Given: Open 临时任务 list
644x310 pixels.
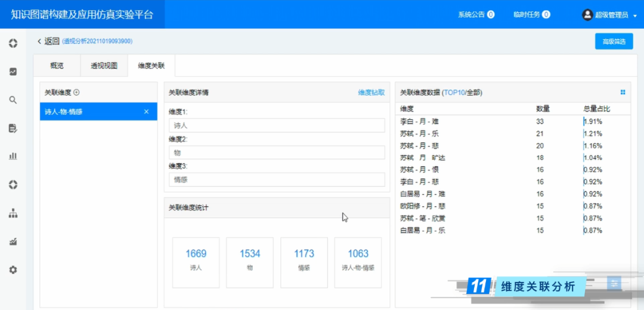Looking at the screenshot, I should [x=531, y=15].
